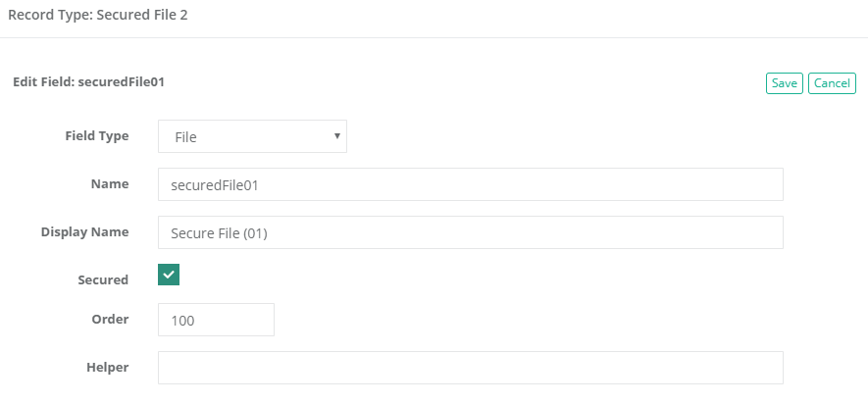Click the Record Type: Secured File 2 heading
Image resolution: width=868 pixels, height=404 pixels.
click(97, 16)
